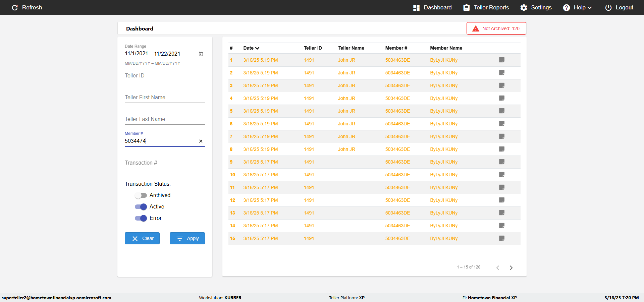Viewport: 644px width, 302px height.
Task: Sort by Date column arrow
Action: 257,48
